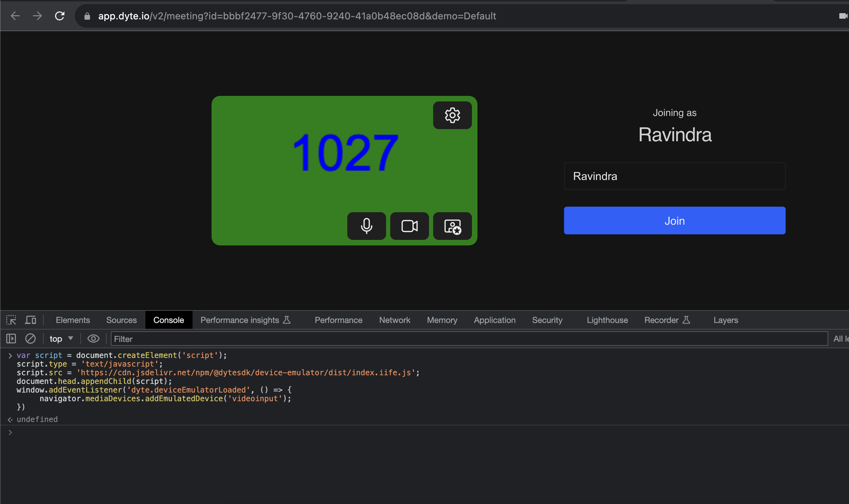Image resolution: width=849 pixels, height=504 pixels.
Task: Mute the microphone in the preview
Action: point(366,226)
